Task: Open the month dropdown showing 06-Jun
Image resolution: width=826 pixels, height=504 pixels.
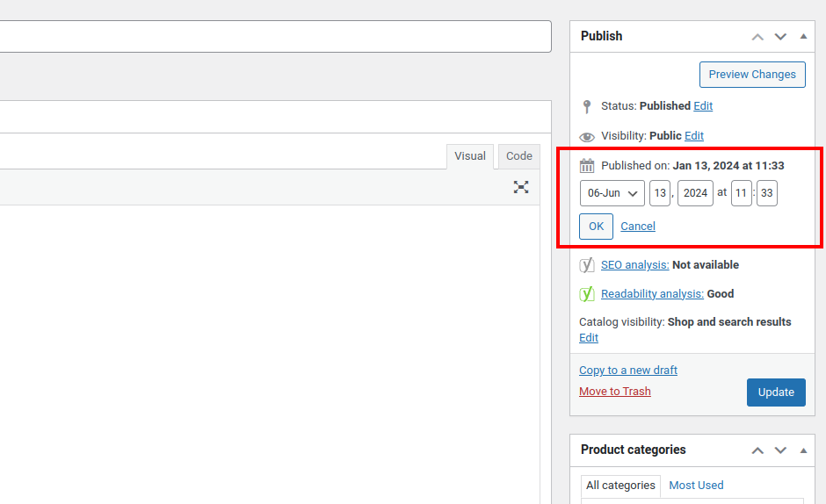Action: point(612,193)
